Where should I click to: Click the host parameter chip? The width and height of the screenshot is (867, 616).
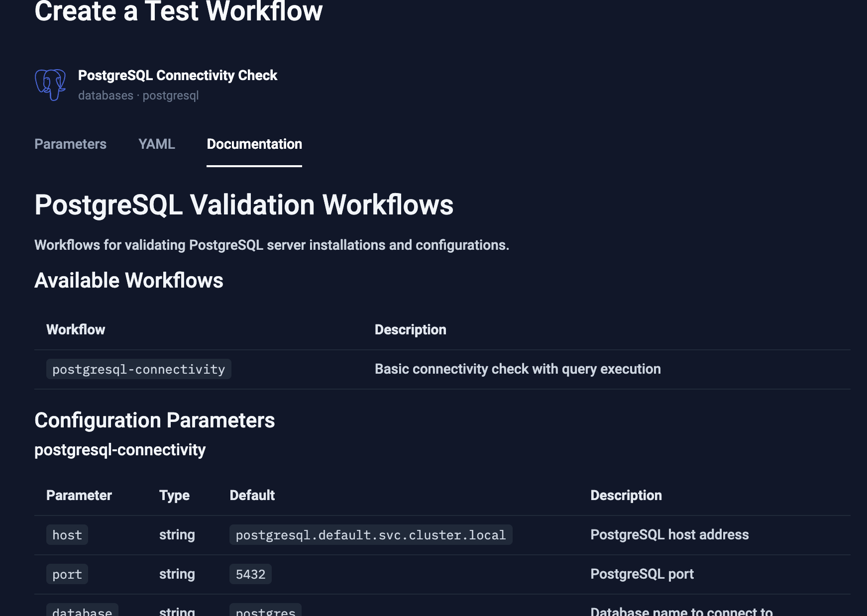(x=67, y=534)
